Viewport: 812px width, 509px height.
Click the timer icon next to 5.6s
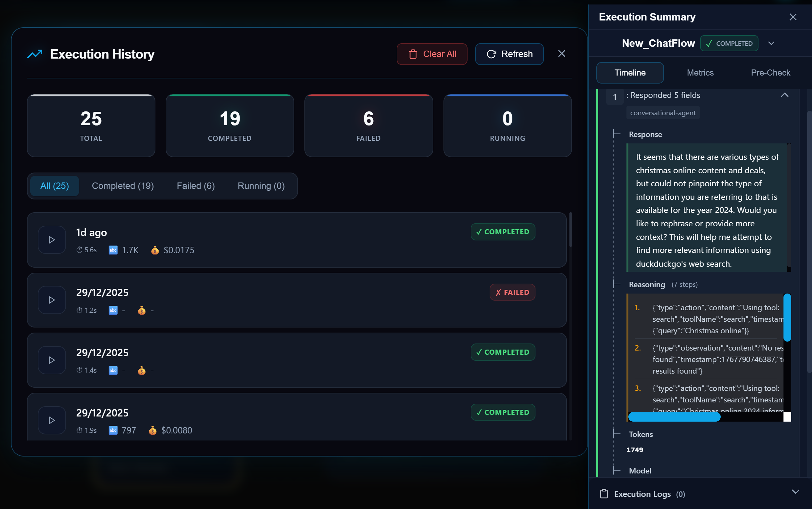(x=79, y=250)
